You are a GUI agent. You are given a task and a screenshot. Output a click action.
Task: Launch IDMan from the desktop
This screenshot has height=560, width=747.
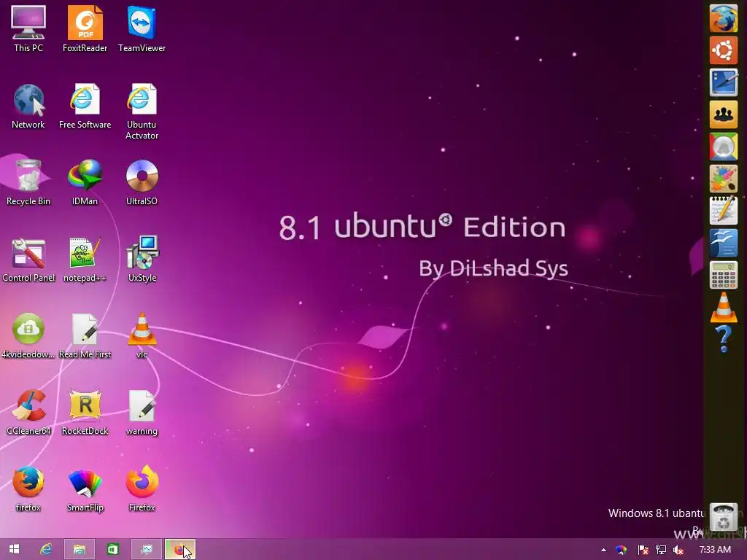(x=85, y=182)
